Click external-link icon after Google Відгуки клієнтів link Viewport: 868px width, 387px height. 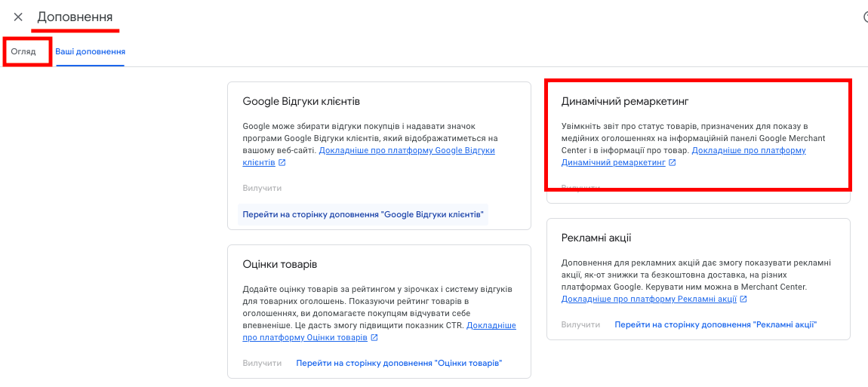pos(282,163)
